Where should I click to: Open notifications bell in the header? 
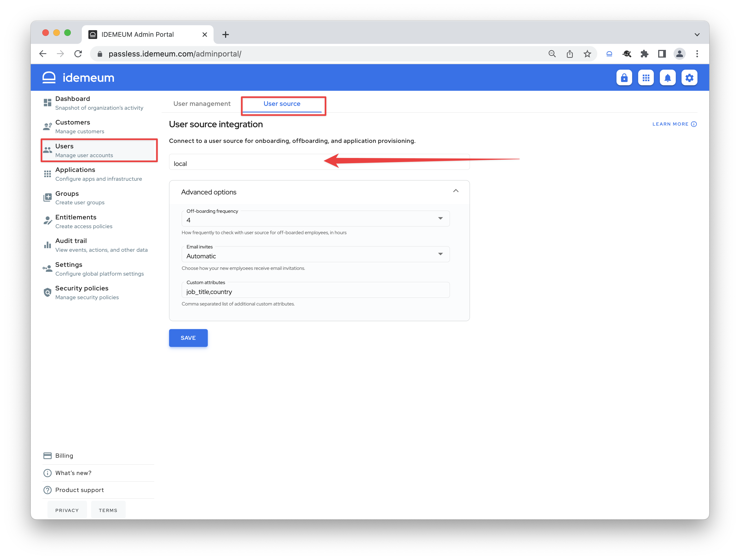(x=668, y=77)
